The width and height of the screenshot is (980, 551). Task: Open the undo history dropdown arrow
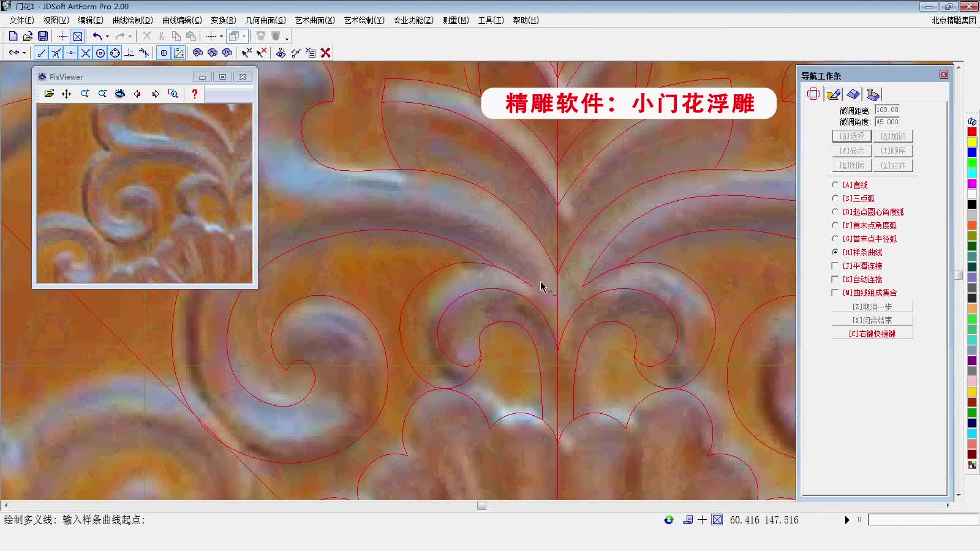coord(107,36)
